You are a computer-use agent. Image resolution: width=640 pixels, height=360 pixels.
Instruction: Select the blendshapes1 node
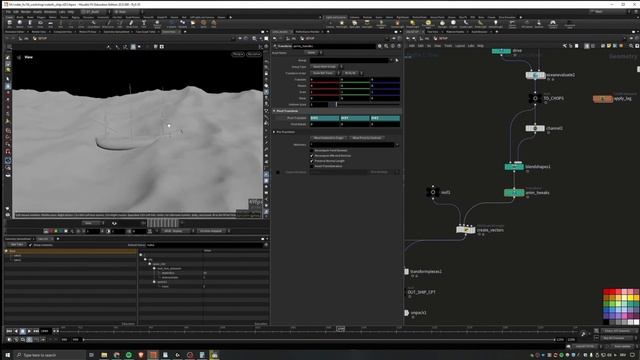click(x=514, y=167)
